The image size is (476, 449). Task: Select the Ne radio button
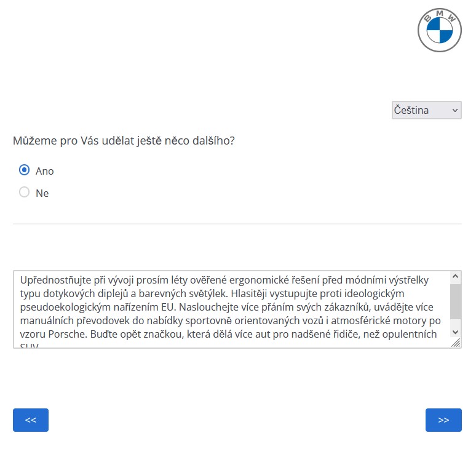pos(25,193)
